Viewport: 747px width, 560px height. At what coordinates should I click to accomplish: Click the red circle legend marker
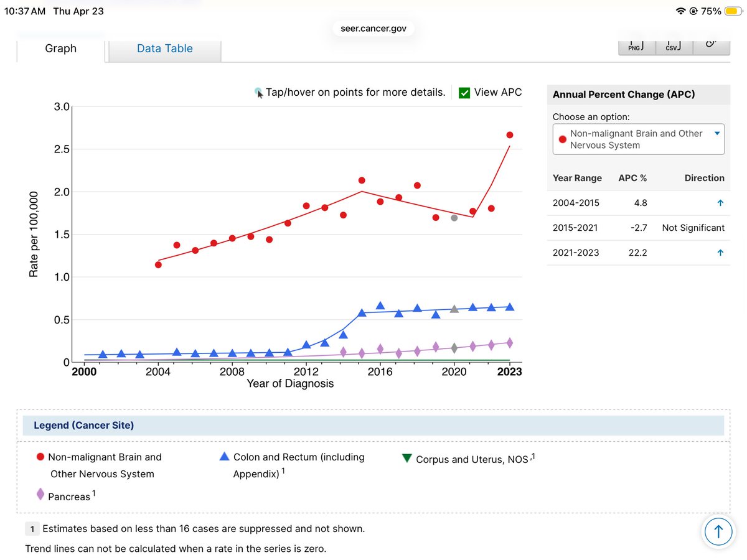(x=40, y=457)
